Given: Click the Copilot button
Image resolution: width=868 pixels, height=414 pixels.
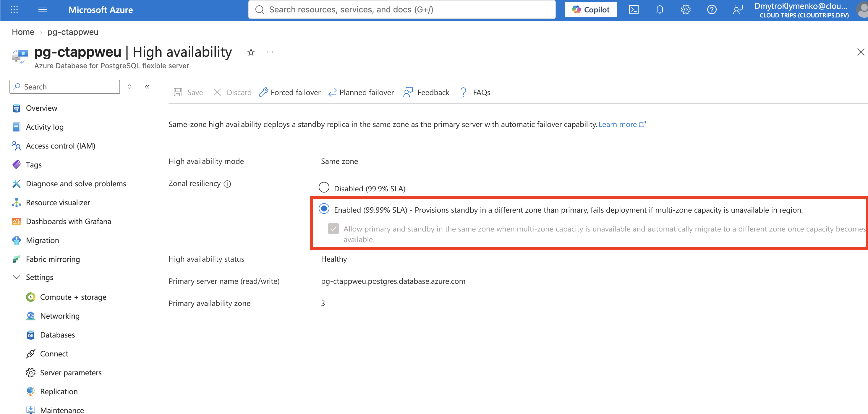Looking at the screenshot, I should (591, 9).
